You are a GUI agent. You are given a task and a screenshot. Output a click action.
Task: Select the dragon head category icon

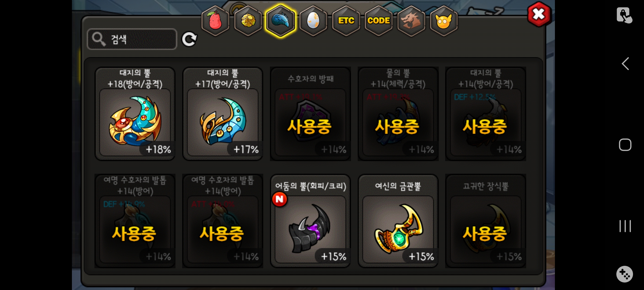(411, 21)
